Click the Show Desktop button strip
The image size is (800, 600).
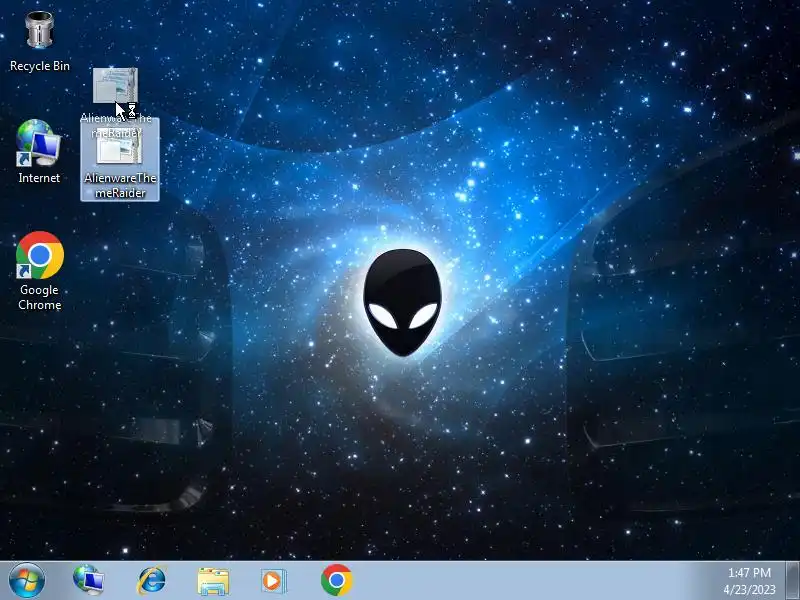[x=792, y=580]
